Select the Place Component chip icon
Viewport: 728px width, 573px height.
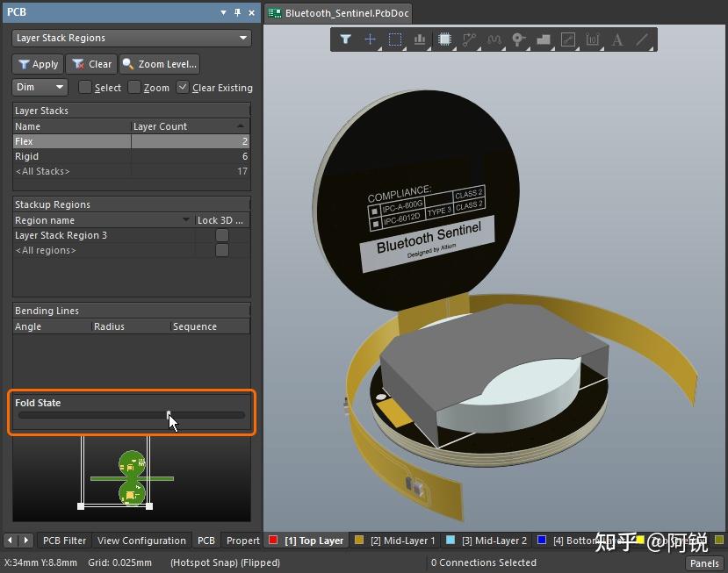444,39
